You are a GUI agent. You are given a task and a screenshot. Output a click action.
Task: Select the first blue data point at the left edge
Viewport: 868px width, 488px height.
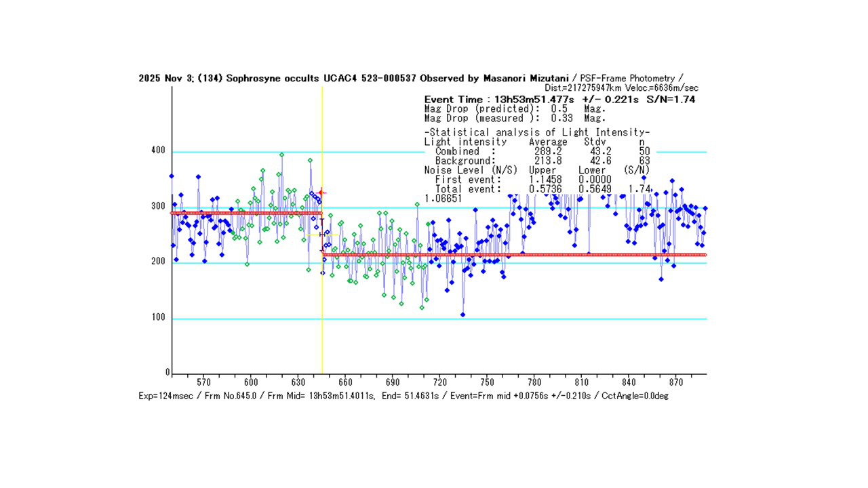tap(172, 176)
